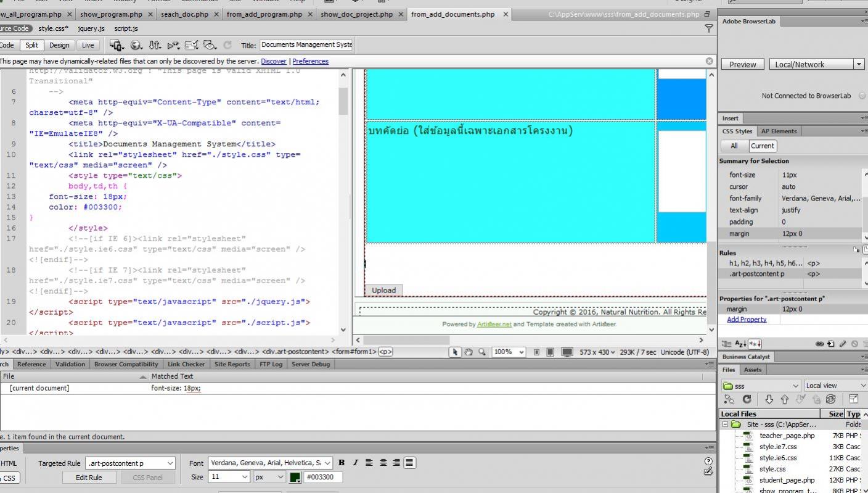The image size is (868, 493).
Task: Click Expand to show local and remote sites icon
Action: tap(854, 399)
